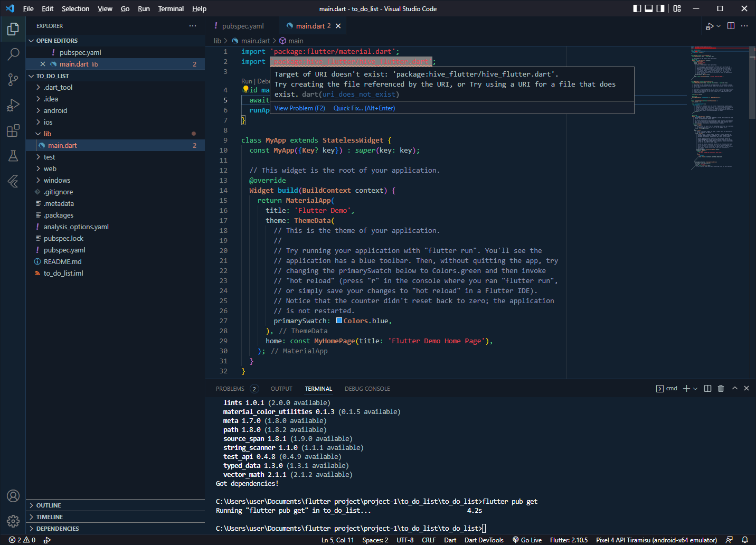Click the feedback icon in status bar

coord(729,540)
